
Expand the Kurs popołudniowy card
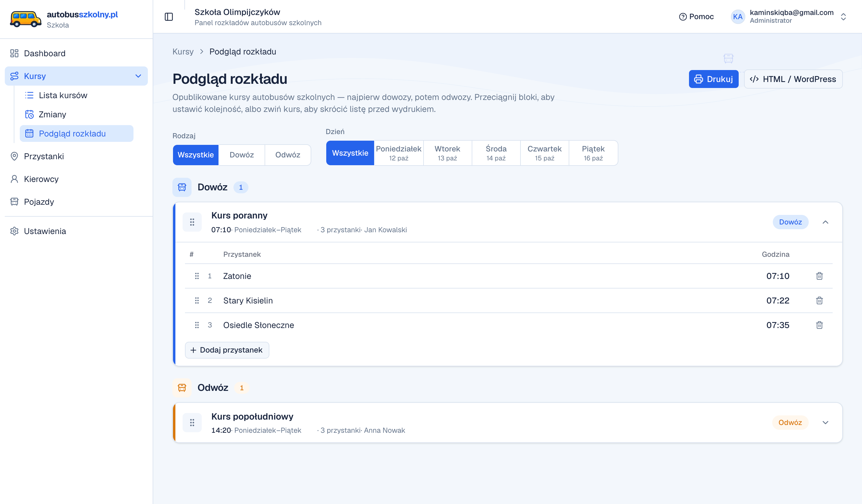825,423
